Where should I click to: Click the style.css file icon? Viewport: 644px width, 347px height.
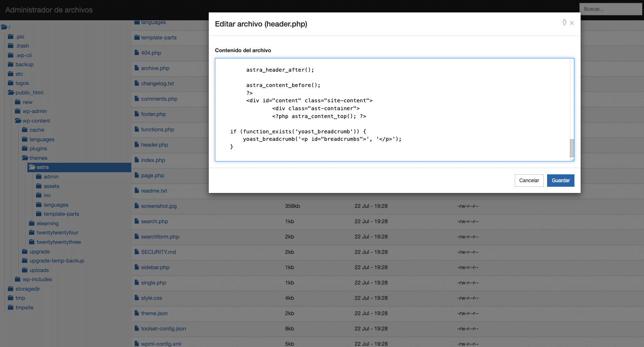[x=137, y=298]
